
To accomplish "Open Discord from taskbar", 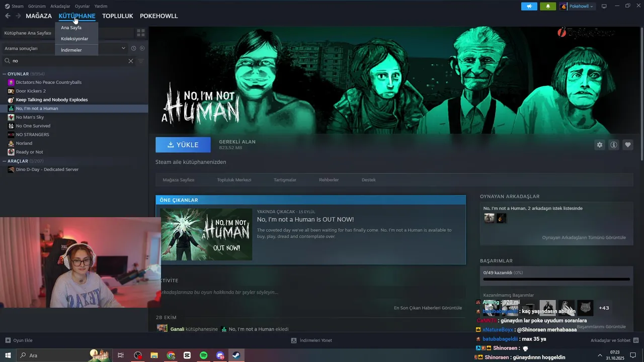I will click(x=220, y=355).
